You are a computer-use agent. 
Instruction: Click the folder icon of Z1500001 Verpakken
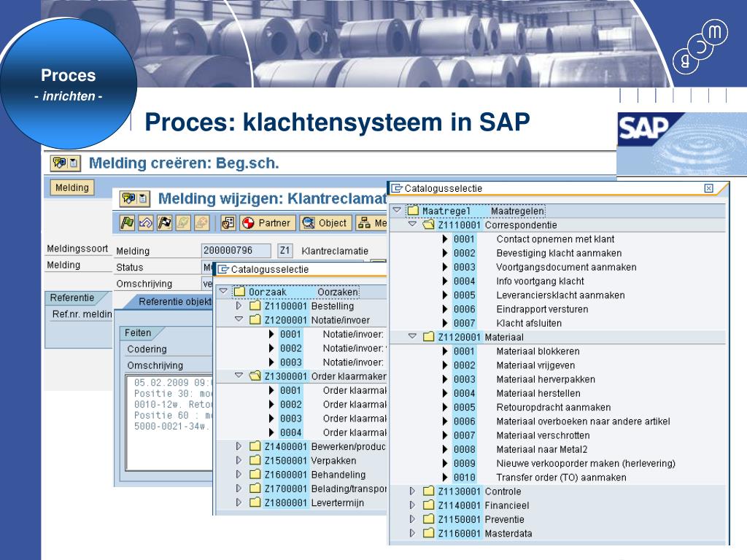255,461
